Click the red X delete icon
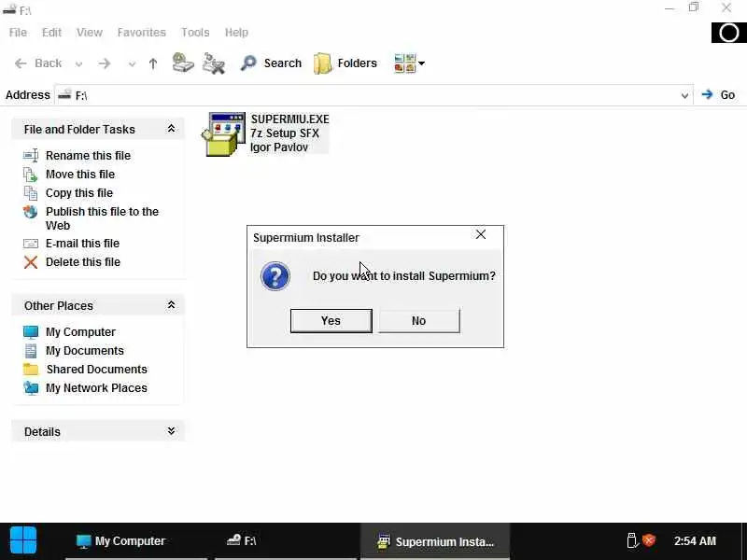747x560 pixels. (31, 262)
